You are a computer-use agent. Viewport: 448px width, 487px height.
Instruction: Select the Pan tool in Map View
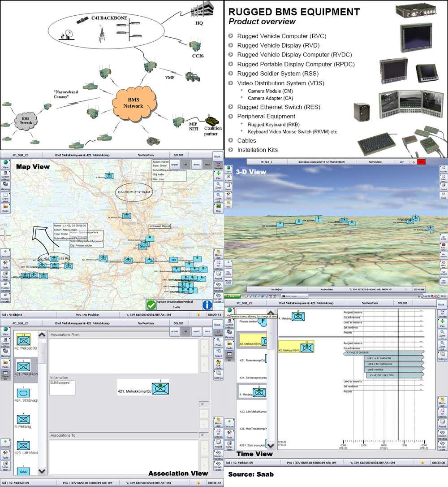point(219,176)
